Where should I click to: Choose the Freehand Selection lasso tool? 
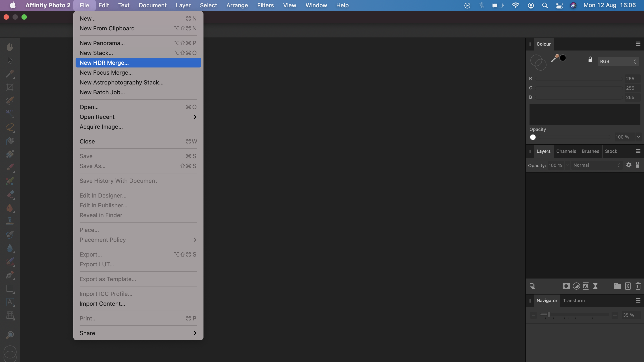(x=10, y=127)
